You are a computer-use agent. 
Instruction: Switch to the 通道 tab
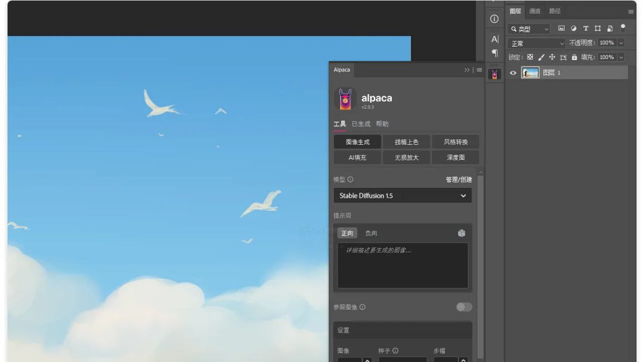click(x=535, y=11)
